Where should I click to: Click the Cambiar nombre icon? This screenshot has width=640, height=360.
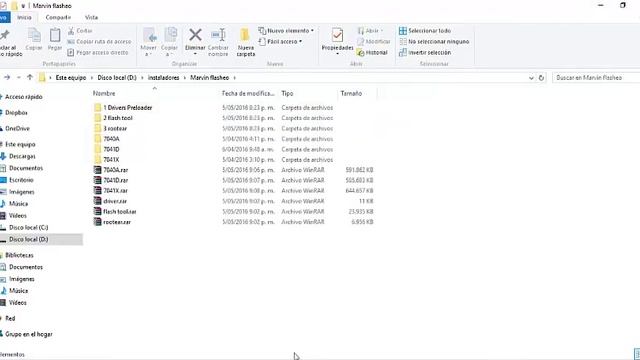click(218, 35)
